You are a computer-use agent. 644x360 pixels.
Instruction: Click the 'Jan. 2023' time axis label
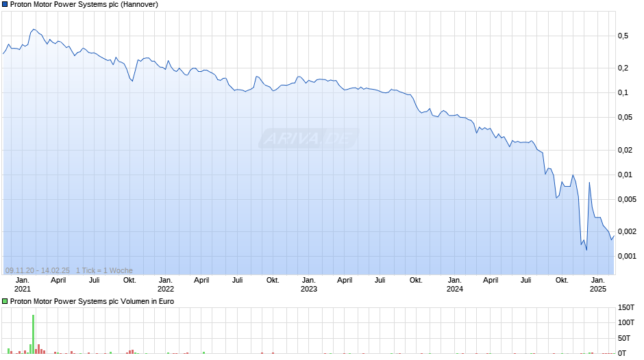(x=309, y=285)
